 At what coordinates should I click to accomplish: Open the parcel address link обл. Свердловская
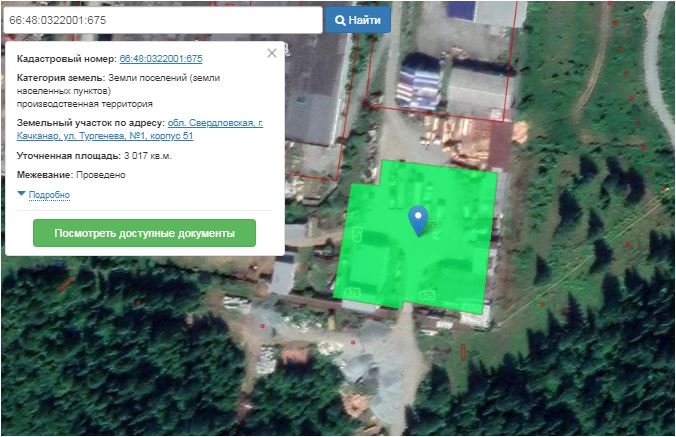pos(140,129)
